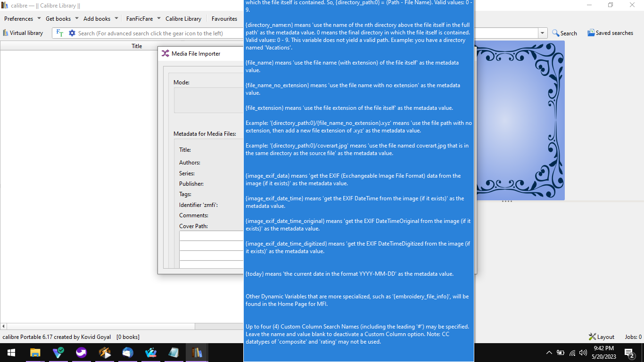The width and height of the screenshot is (644, 362).
Task: Click the tooltip line starting '{file_extension} means'
Action: click(349, 108)
